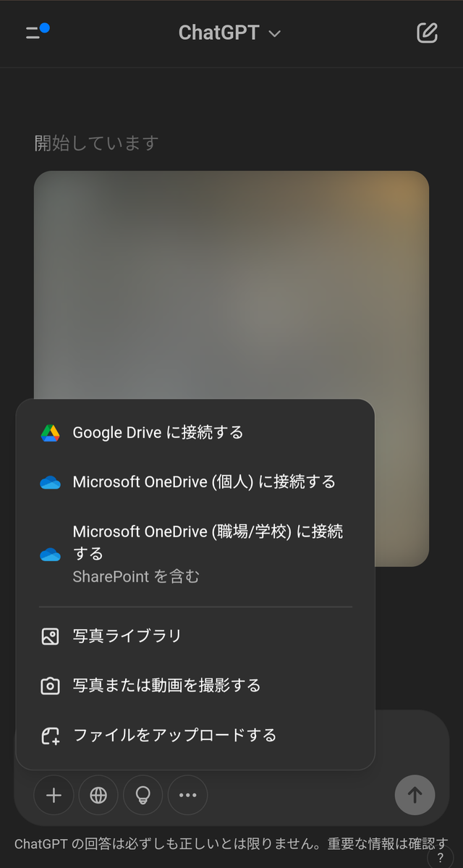Expand the ChatGPT model dropdown
The width and height of the screenshot is (463, 868).
[229, 33]
